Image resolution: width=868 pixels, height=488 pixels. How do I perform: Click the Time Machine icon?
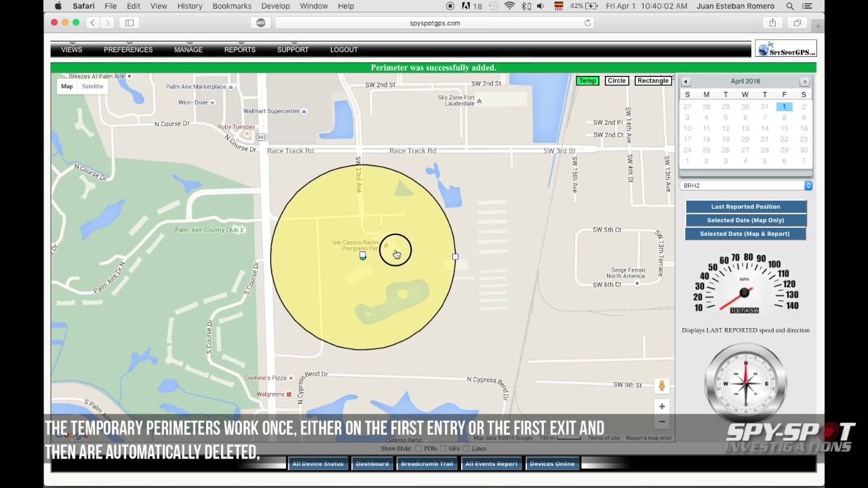494,6
